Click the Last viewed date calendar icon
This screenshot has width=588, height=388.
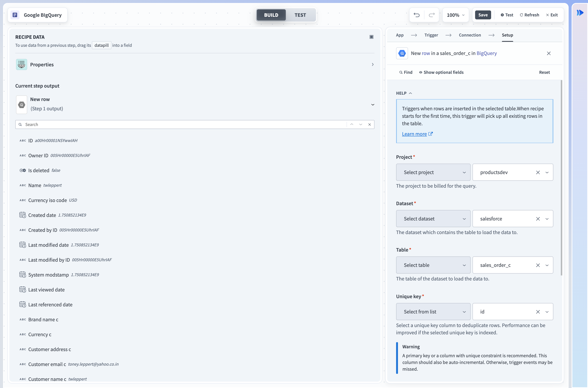(x=23, y=290)
